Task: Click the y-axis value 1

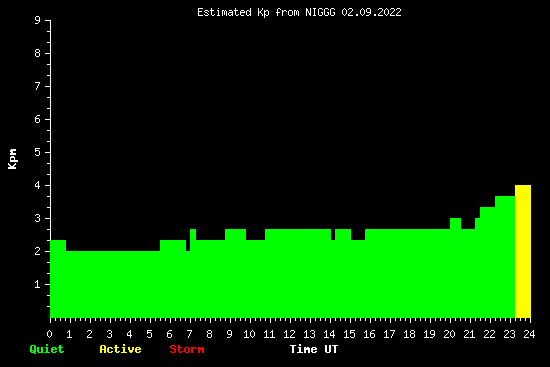Action: pos(38,284)
